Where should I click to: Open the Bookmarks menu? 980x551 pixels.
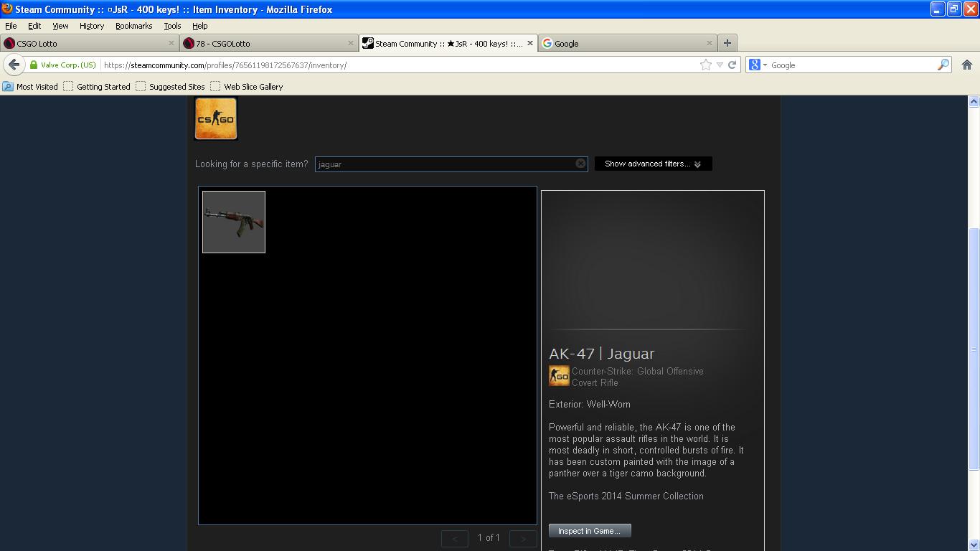(x=133, y=26)
